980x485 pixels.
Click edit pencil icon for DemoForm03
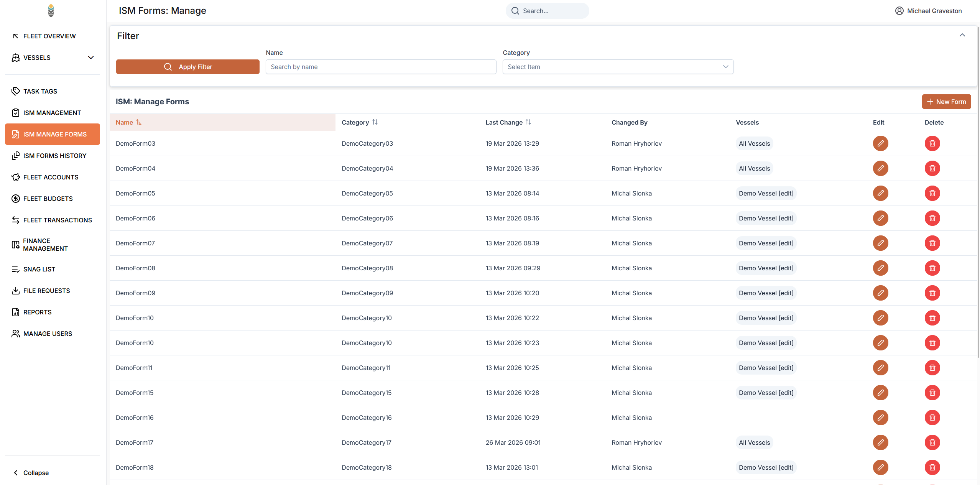(x=880, y=143)
